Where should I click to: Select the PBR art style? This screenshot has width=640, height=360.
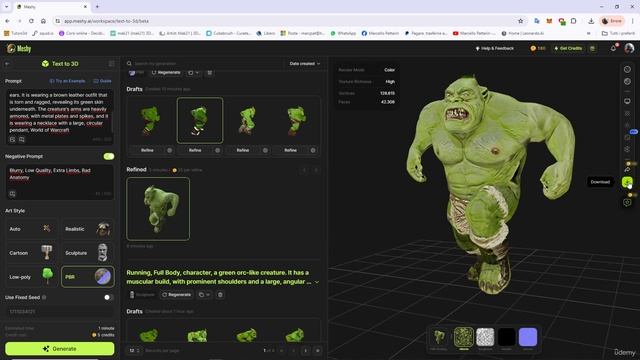coord(88,277)
